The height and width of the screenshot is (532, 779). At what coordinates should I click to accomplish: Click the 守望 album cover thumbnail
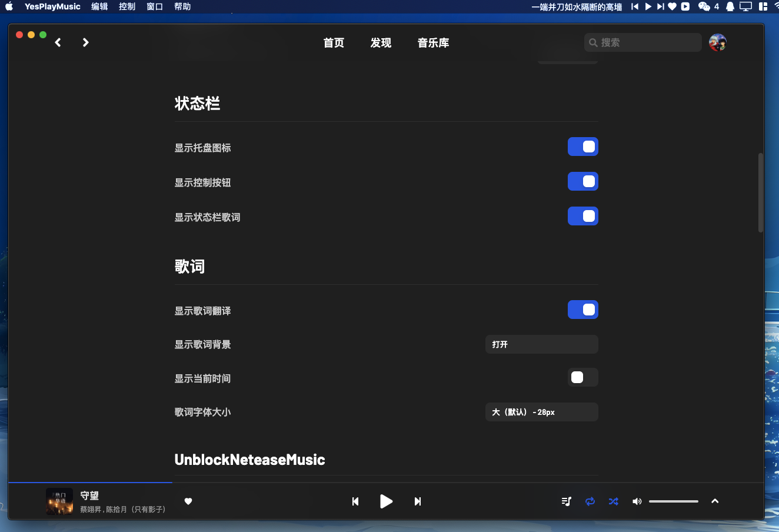coord(59,501)
